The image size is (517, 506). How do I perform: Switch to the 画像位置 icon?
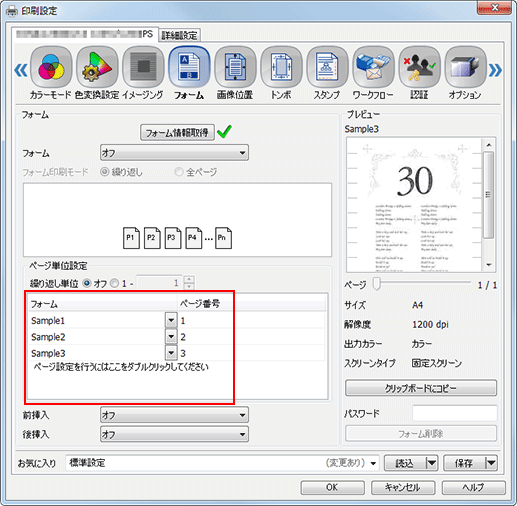tap(235, 68)
